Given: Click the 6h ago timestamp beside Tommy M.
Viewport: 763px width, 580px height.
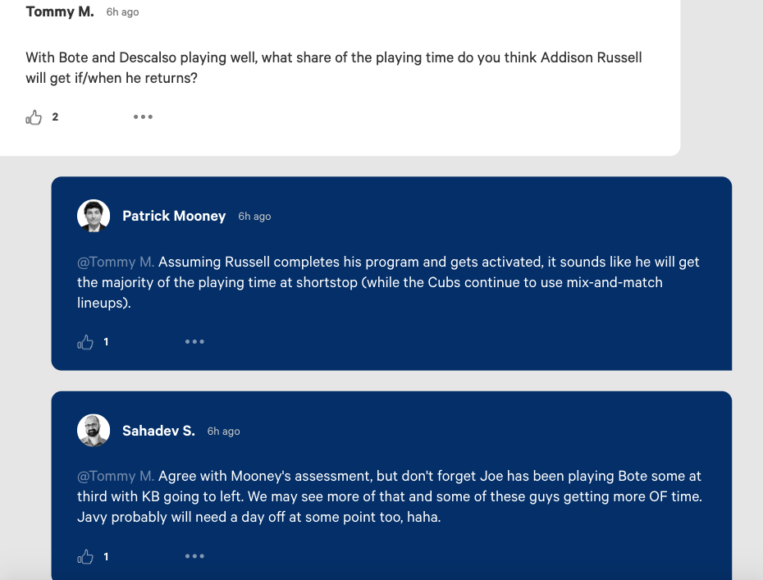Looking at the screenshot, I should tap(122, 13).
